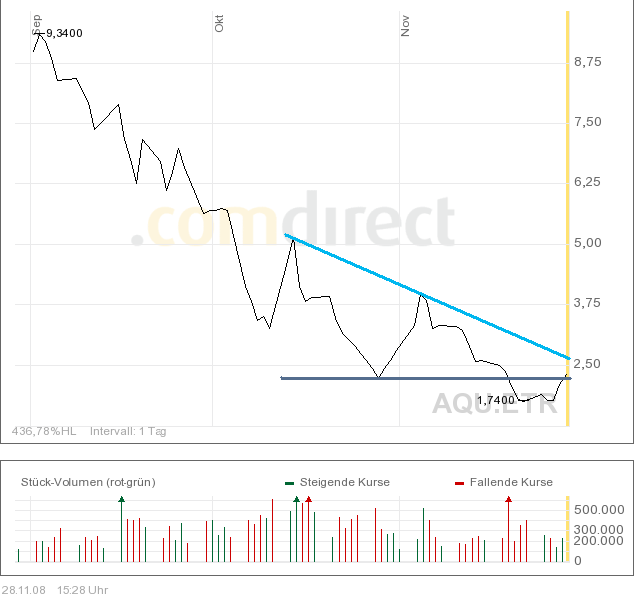Click the 5,00 price axis label
Viewport: 634px width, 597px height.
[x=587, y=243]
